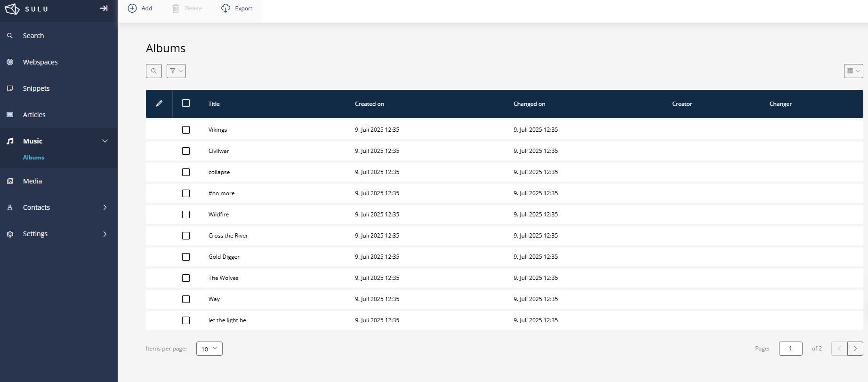Viewport: 868px width, 382px height.
Task: Open the filter dropdown button
Action: pyautogui.click(x=176, y=71)
